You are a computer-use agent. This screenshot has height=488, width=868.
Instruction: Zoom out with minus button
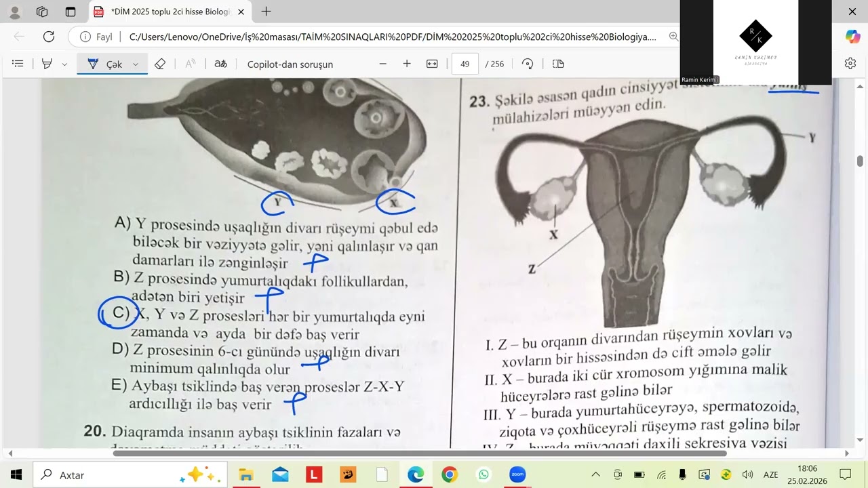[382, 64]
